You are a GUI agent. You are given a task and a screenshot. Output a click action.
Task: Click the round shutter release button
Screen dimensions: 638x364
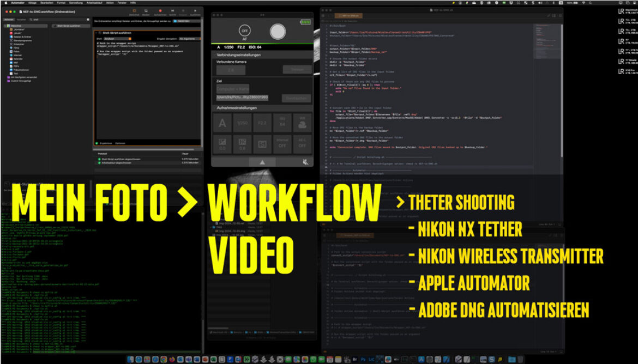278,32
